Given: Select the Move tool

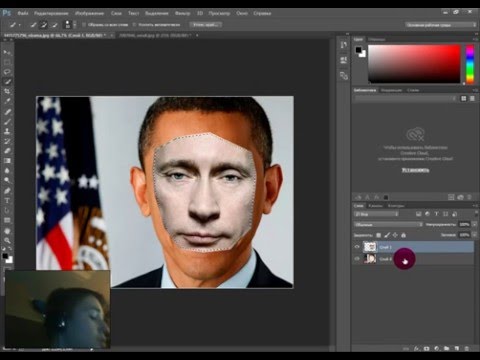Looking at the screenshot, I should [x=7, y=53].
